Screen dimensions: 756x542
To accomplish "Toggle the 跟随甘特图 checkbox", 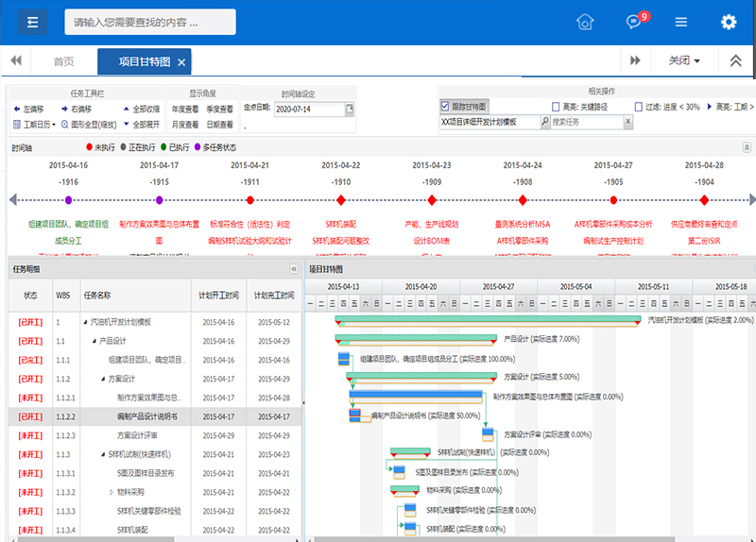I will pos(445,107).
